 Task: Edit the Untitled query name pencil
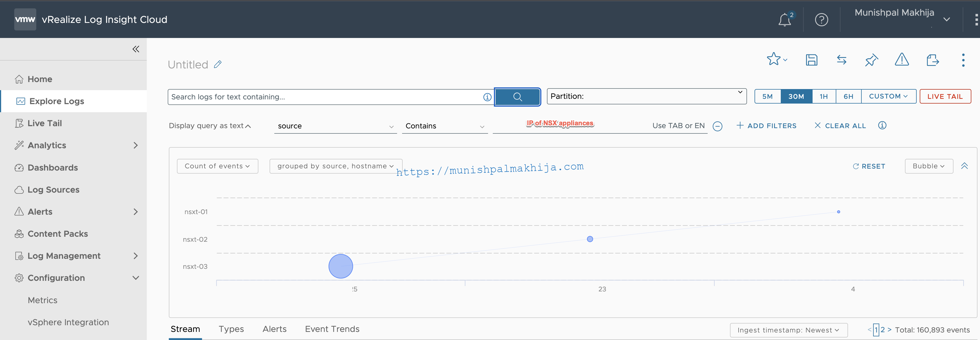pos(218,64)
